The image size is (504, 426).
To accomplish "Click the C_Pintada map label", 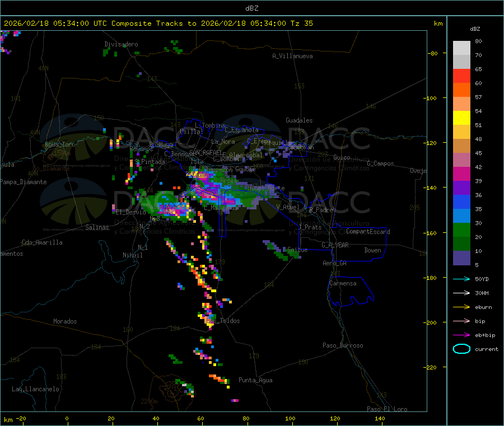I will point(150,162).
